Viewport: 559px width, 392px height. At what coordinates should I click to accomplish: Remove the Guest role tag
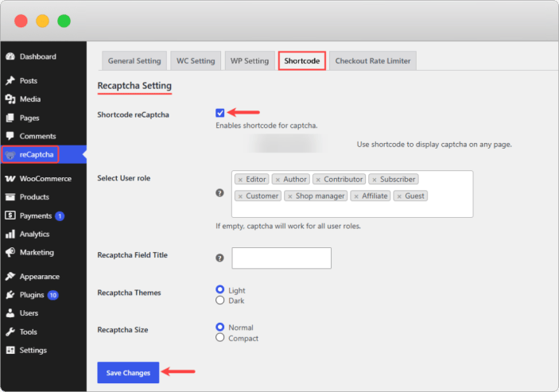399,196
